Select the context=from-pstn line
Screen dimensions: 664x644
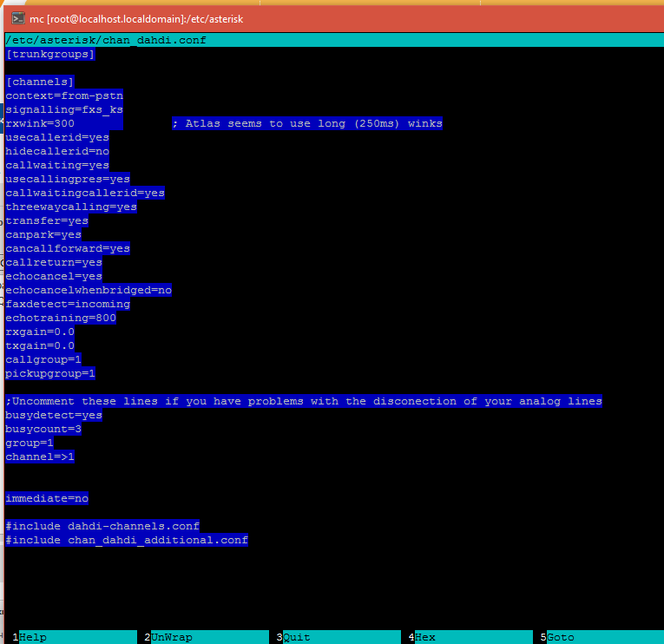pos(64,95)
